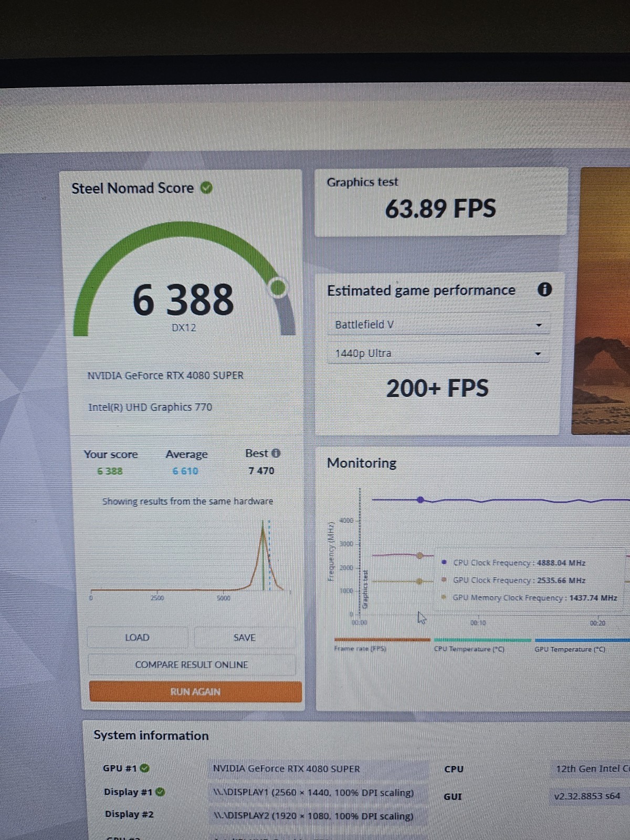The height and width of the screenshot is (840, 630).
Task: Click the GPU clock marker on the chart
Action: point(419,555)
